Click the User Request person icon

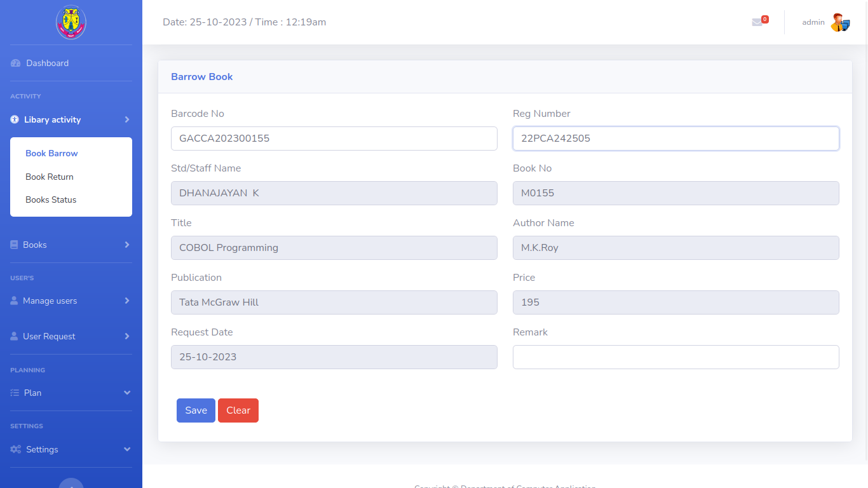tap(14, 336)
